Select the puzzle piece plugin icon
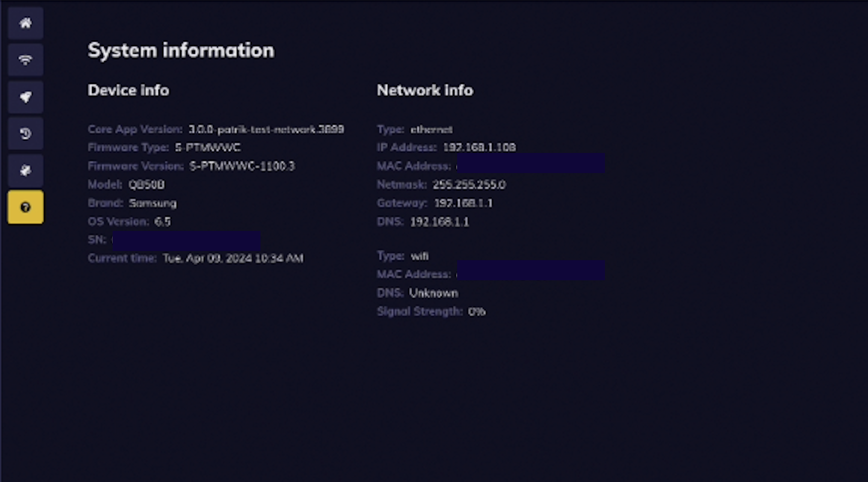868x482 pixels. 25,170
